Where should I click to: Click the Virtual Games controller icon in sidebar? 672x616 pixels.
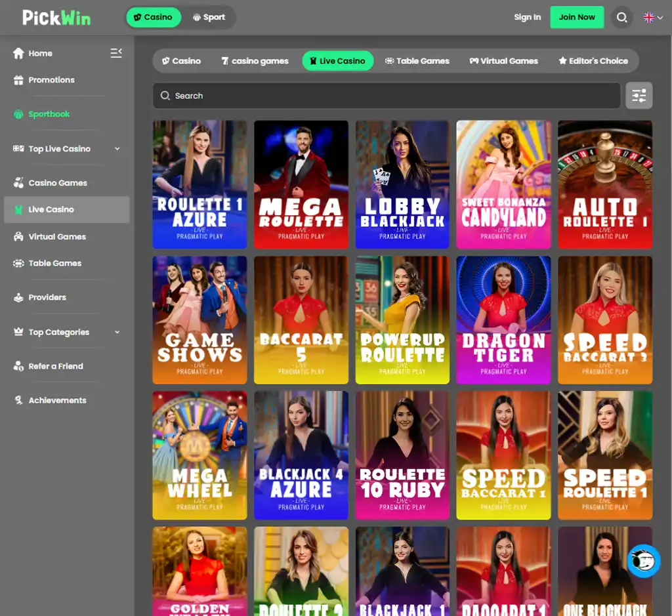coord(18,236)
